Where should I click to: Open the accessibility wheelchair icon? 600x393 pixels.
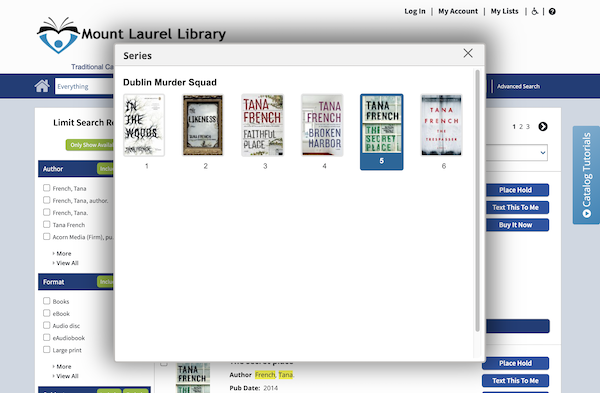click(x=535, y=11)
